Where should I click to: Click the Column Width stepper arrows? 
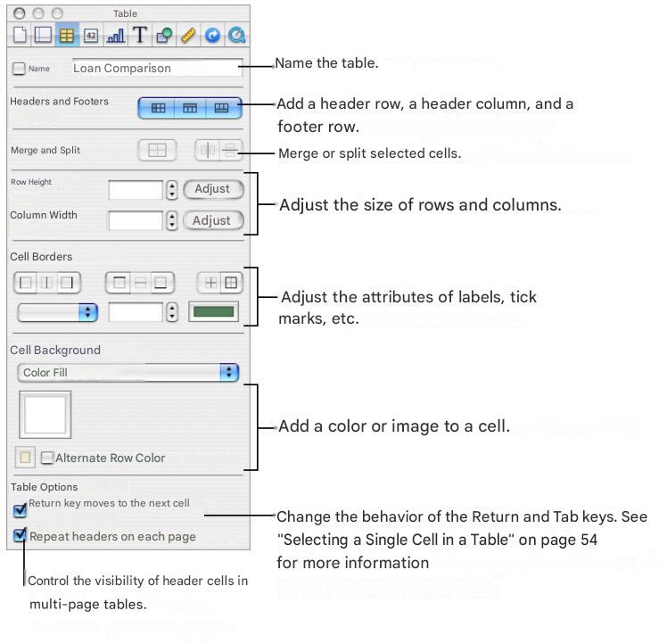coord(171,220)
